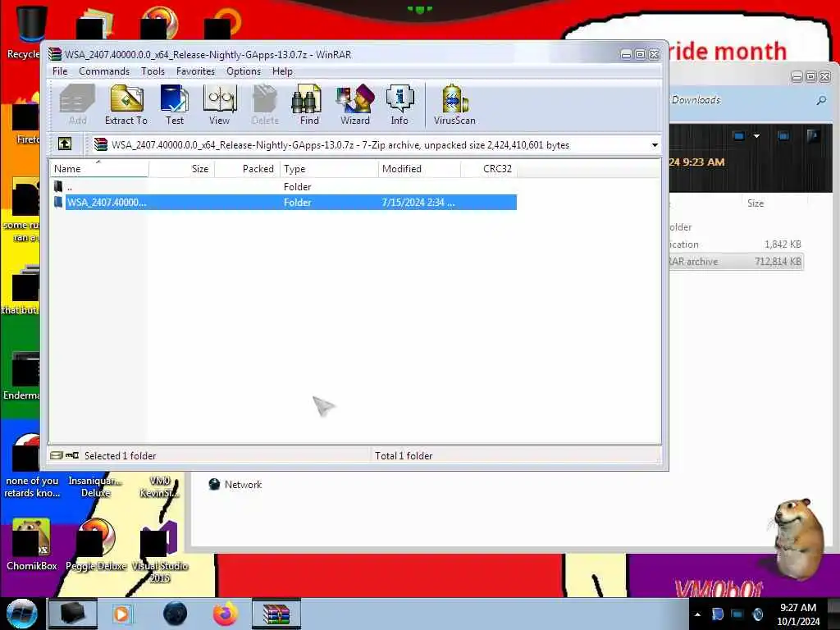Click the Delete toolbar icon
This screenshot has width=840, height=630.
(265, 105)
